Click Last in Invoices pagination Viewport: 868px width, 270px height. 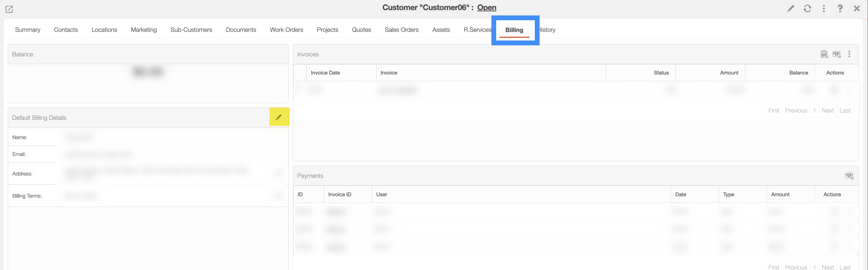coord(845,111)
